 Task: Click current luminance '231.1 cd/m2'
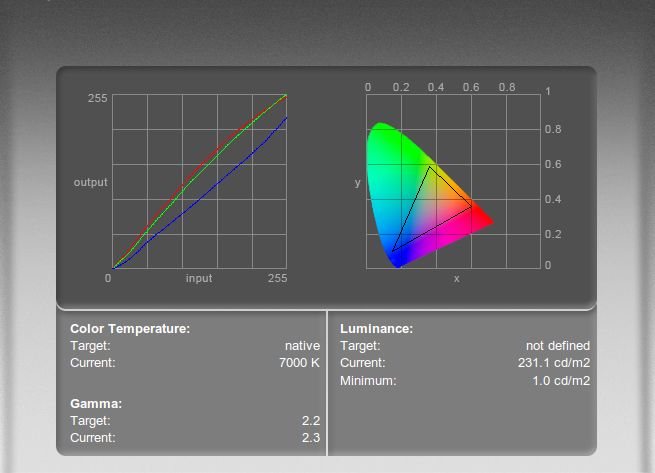554,363
